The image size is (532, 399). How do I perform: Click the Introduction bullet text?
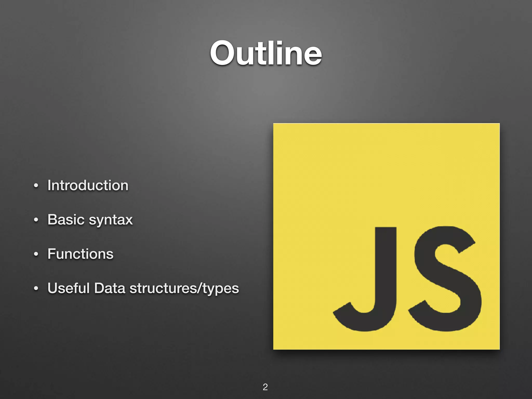click(88, 185)
